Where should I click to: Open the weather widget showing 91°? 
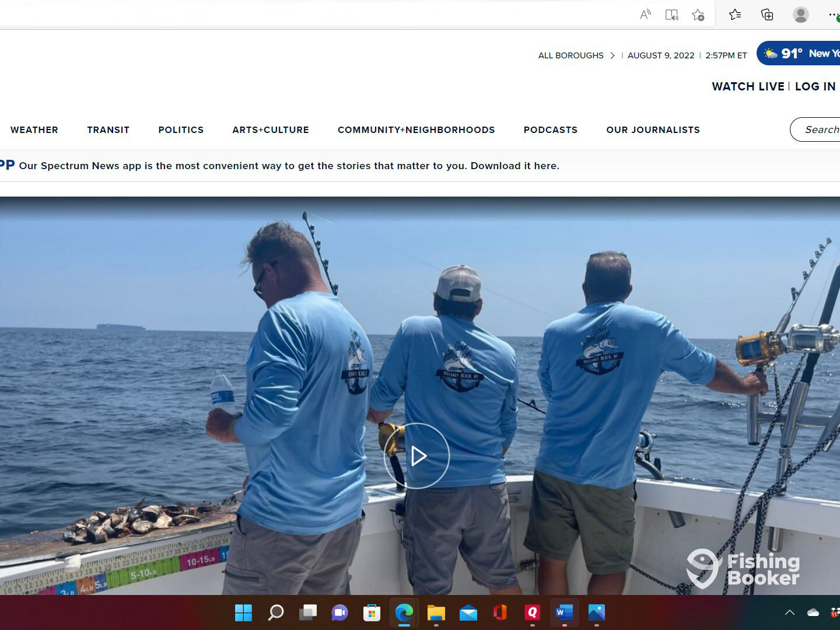coord(799,54)
